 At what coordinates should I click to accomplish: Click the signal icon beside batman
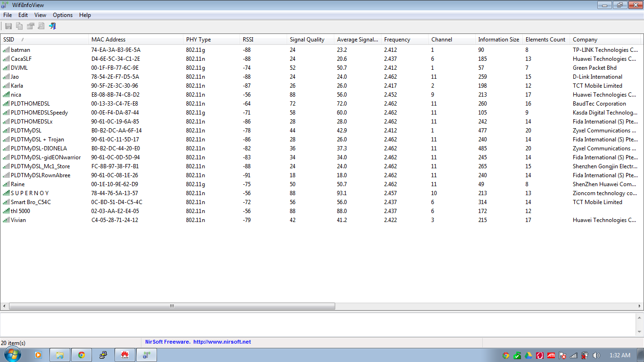coord(6,49)
